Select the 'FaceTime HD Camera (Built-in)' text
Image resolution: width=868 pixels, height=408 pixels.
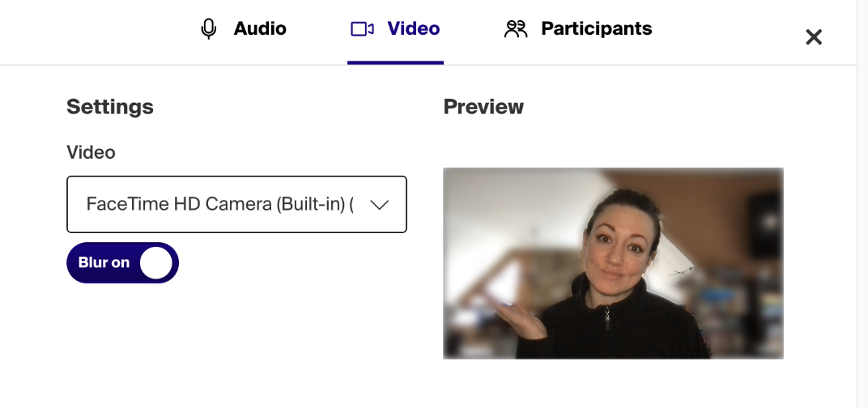(216, 204)
